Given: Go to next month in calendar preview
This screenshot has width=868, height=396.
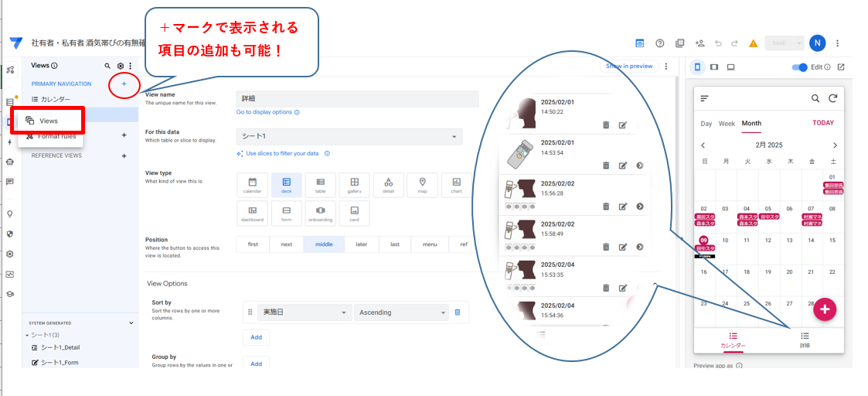Looking at the screenshot, I should pos(835,145).
